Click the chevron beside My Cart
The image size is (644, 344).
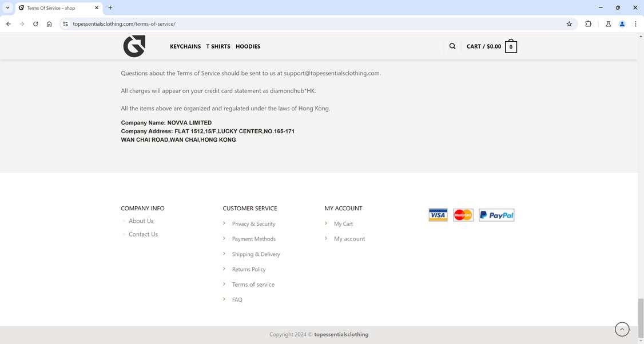pos(326,223)
